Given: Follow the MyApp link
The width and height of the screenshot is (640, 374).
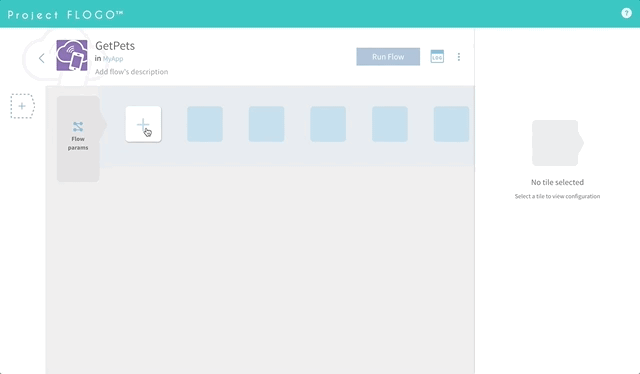Looking at the screenshot, I should (113, 59).
